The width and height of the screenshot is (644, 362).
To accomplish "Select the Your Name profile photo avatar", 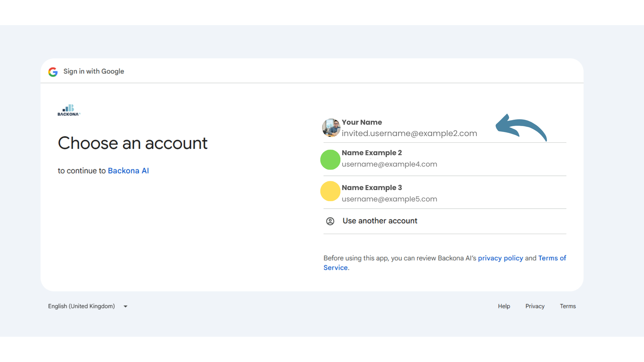I will coord(331,128).
